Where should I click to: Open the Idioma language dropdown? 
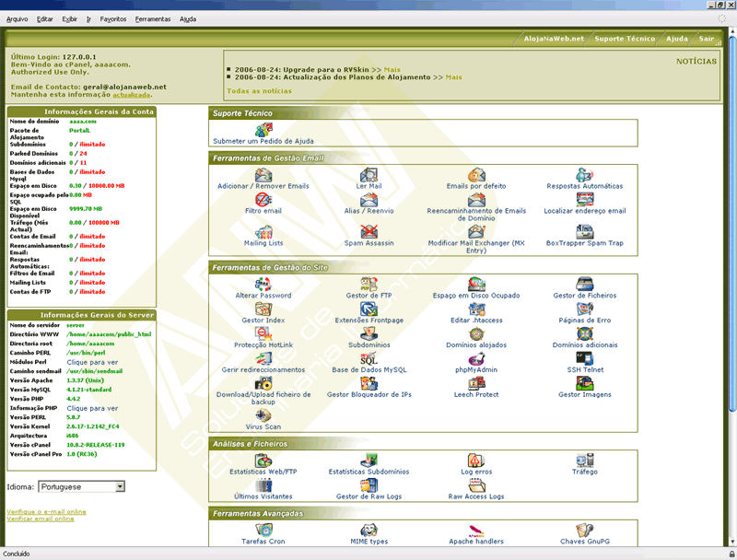(81, 486)
